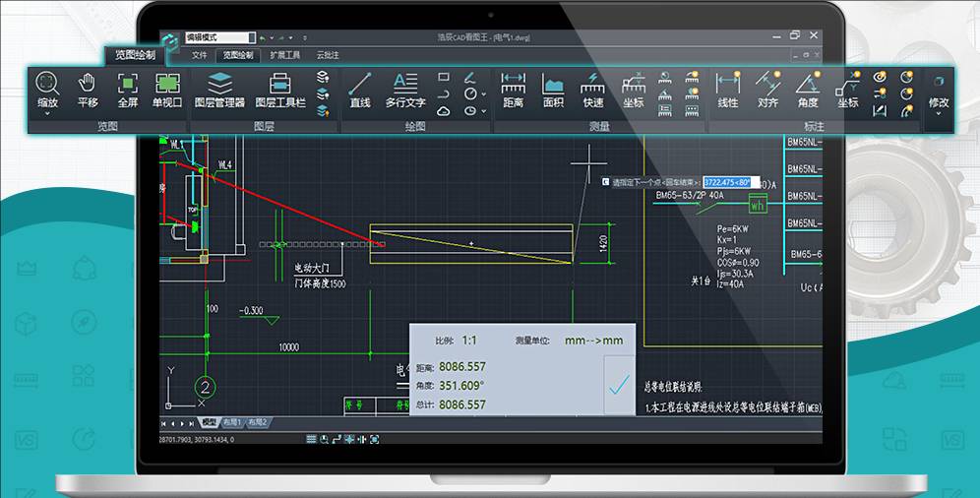The width and height of the screenshot is (980, 498).
Task: Expand the 修改 modify panel
Action: tap(939, 96)
